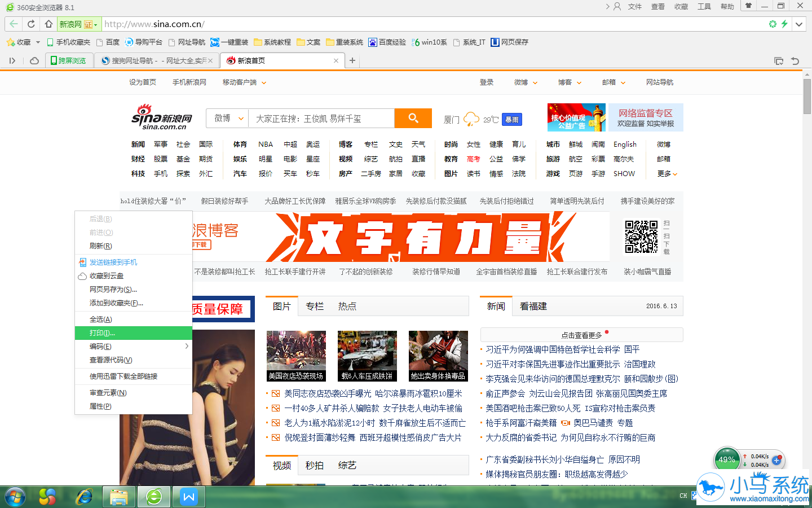This screenshot has width=812, height=508.
Task: Open the 工具 menu in title bar
Action: click(x=704, y=7)
